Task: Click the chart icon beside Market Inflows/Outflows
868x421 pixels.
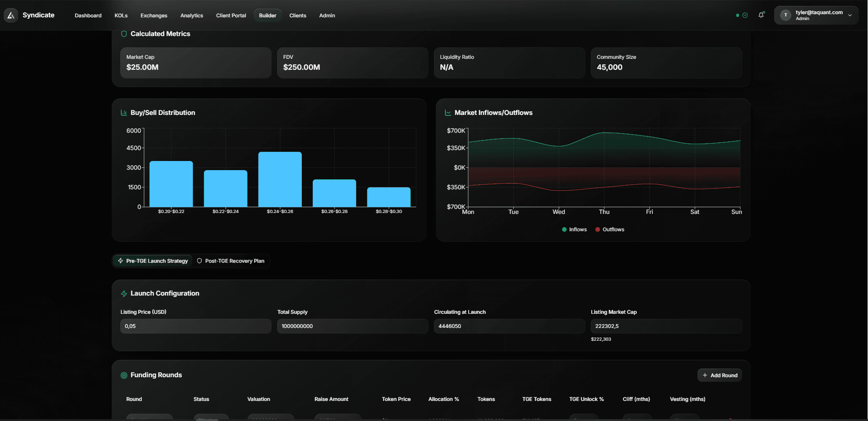Action: point(448,112)
